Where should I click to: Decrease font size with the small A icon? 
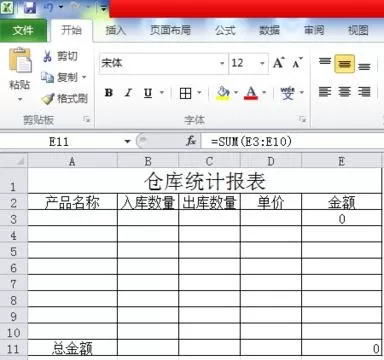[297, 63]
